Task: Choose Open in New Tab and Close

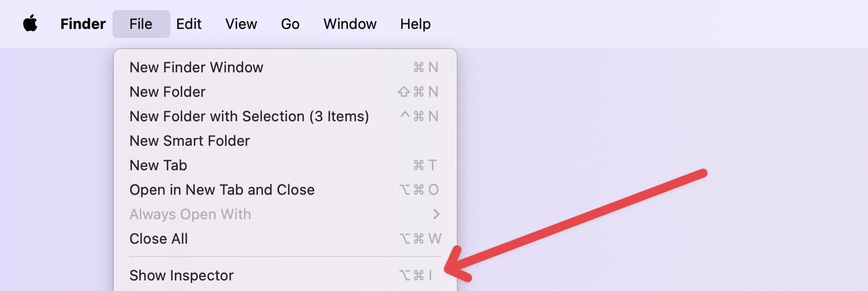Action: (x=222, y=190)
